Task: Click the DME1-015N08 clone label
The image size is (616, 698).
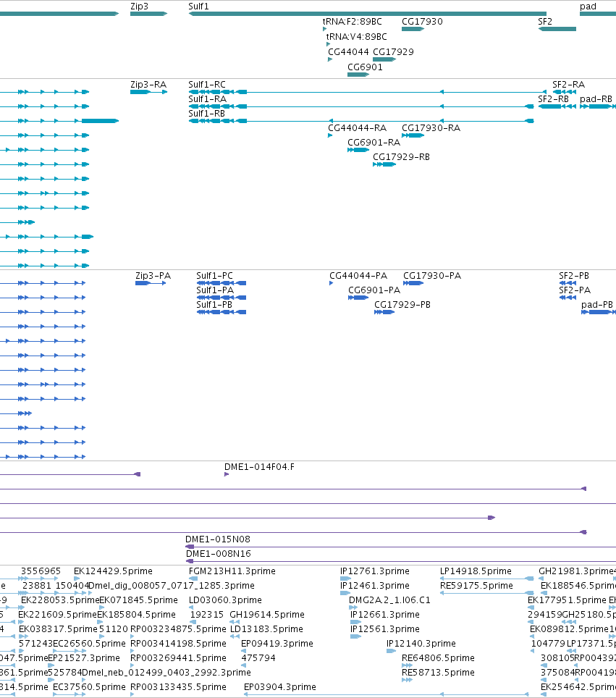Action: point(218,539)
